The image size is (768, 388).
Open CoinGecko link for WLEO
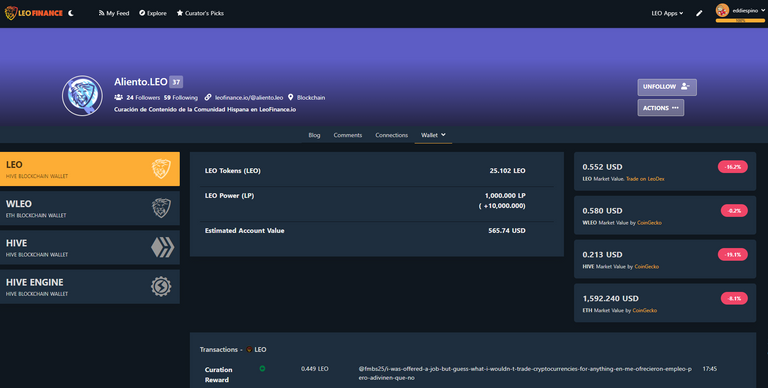tap(649, 223)
